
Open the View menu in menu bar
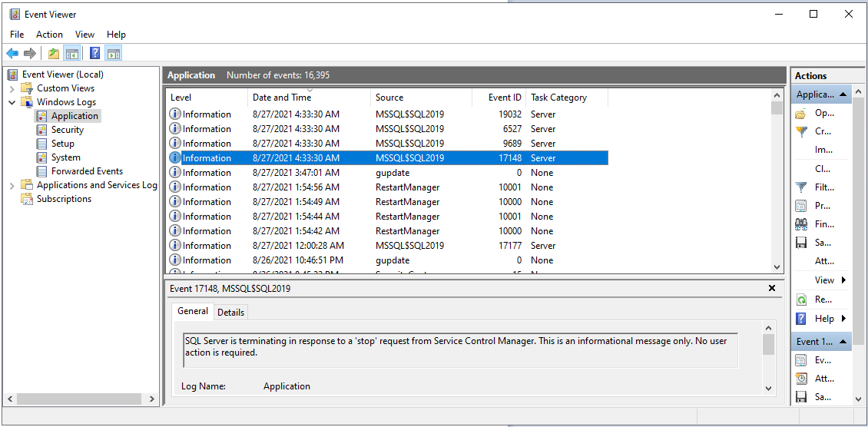pyautogui.click(x=84, y=35)
